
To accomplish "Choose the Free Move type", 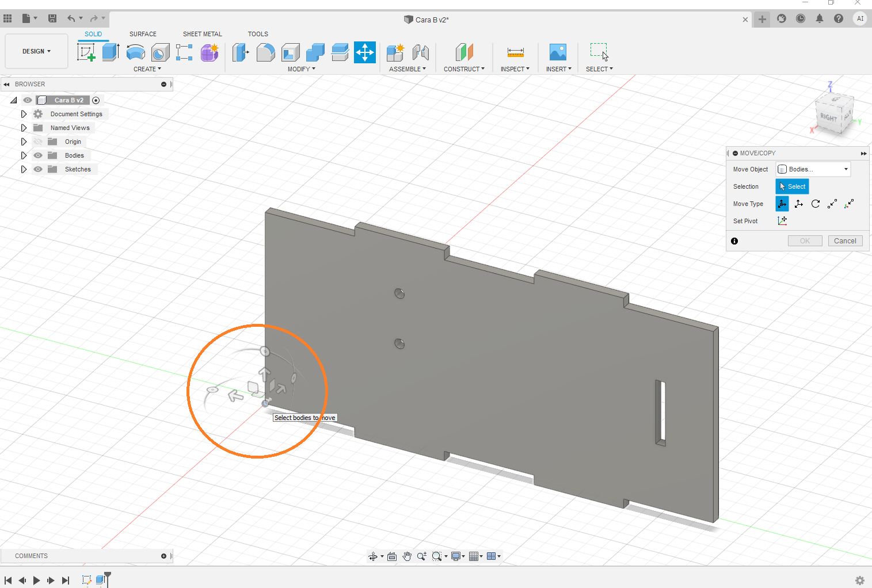I will (782, 204).
